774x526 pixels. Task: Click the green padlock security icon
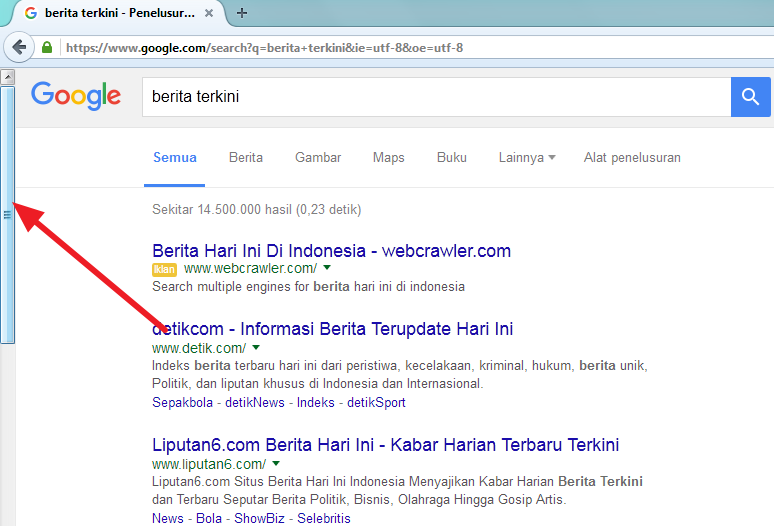tap(47, 48)
